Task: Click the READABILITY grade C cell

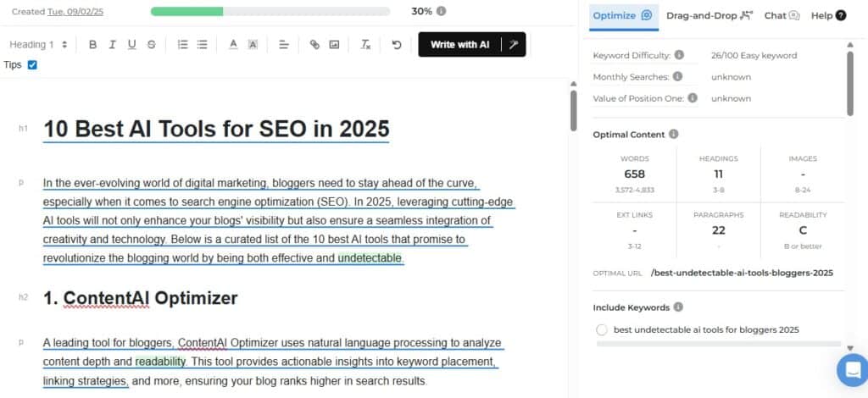Action: 803,230
